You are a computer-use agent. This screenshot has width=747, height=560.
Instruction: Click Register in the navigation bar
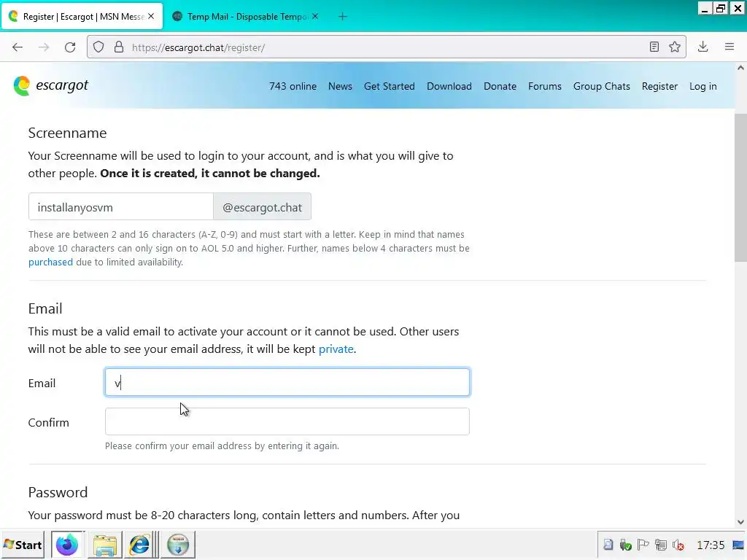pos(659,86)
